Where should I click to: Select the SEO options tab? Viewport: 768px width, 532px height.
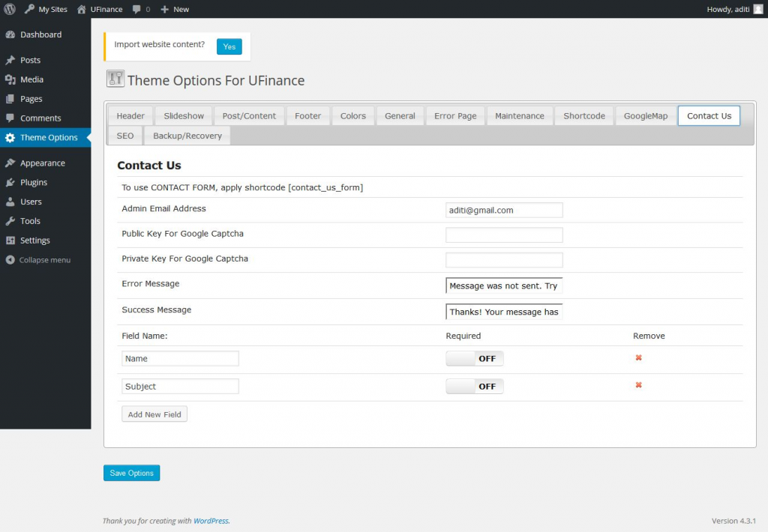124,136
